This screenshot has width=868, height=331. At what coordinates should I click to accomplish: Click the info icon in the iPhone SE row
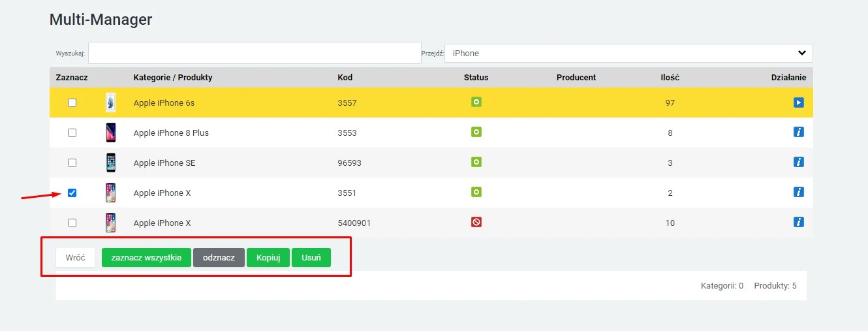pyautogui.click(x=798, y=163)
